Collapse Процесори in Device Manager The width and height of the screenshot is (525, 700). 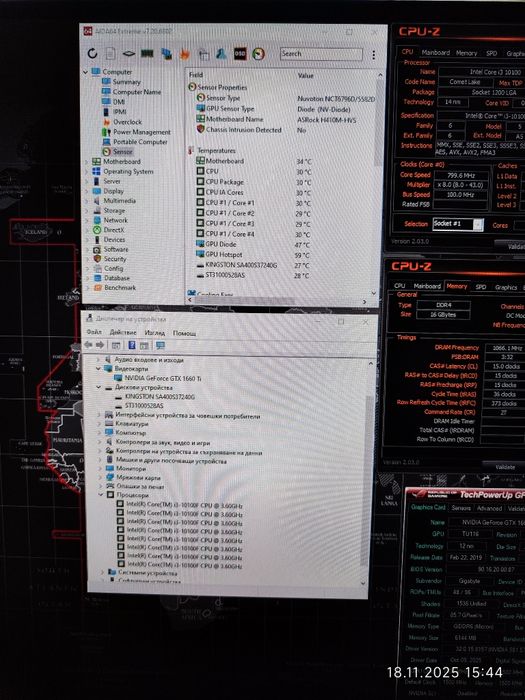(101, 495)
